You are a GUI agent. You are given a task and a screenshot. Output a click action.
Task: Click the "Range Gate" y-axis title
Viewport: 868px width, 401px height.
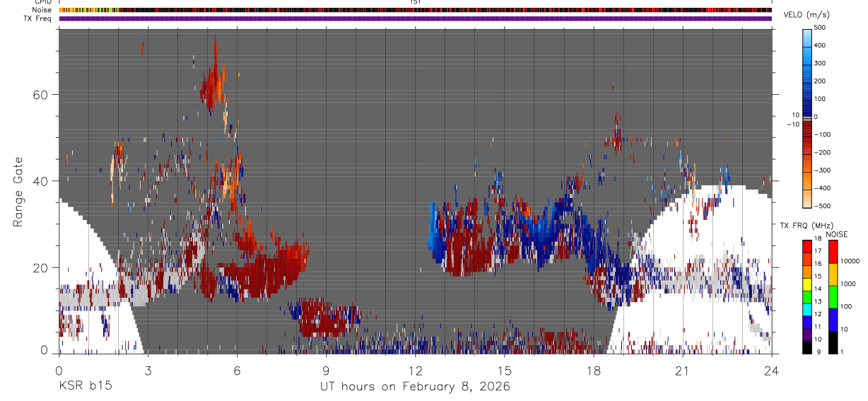[x=19, y=193]
